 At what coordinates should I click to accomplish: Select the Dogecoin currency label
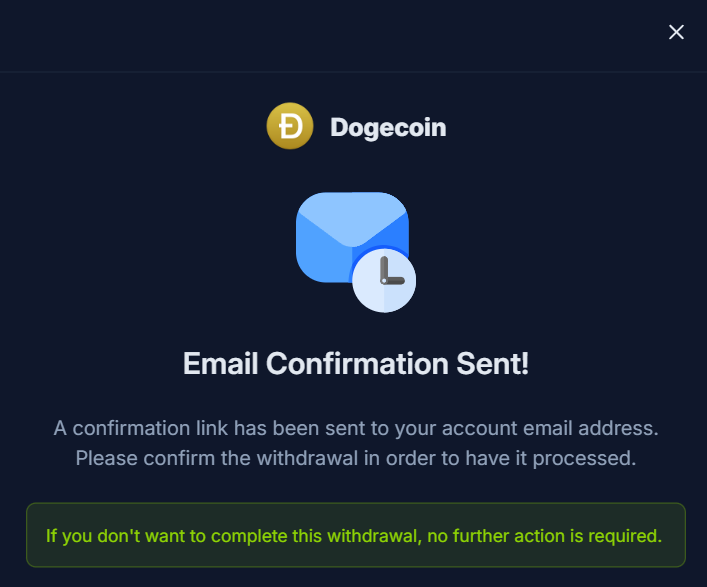point(388,127)
